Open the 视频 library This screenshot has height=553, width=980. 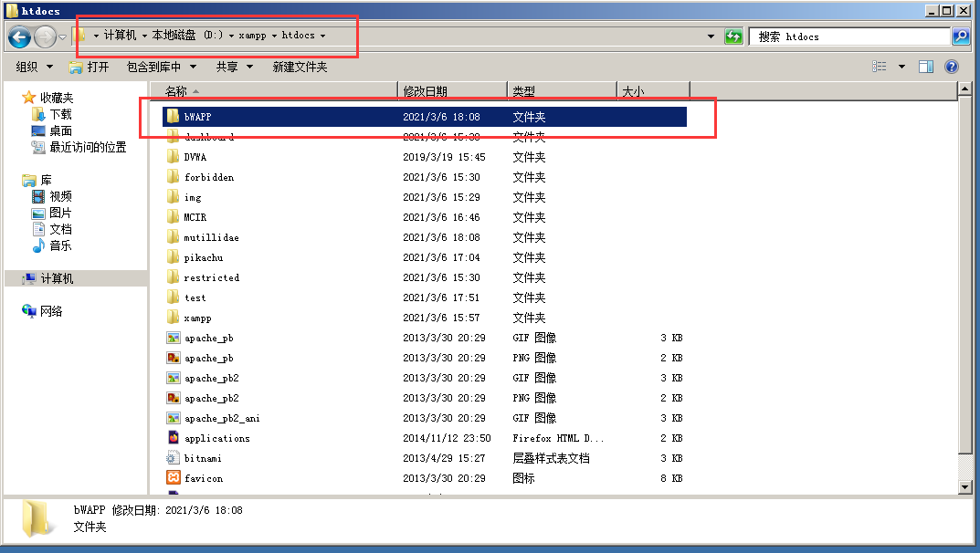pos(60,196)
